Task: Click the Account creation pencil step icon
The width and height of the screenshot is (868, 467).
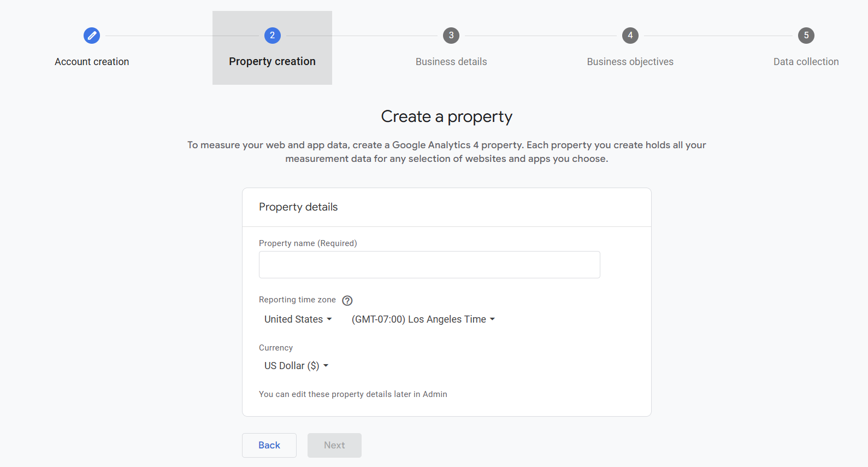Action: coord(92,36)
